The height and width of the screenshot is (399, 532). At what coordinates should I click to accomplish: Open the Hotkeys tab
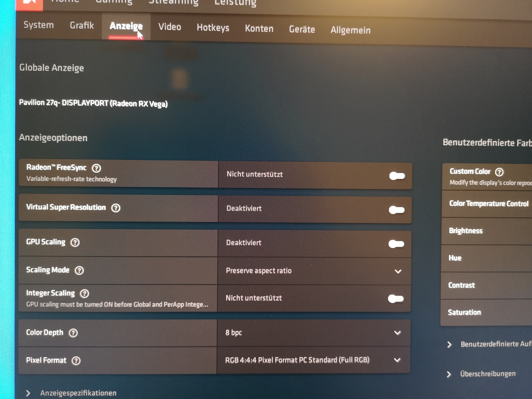[x=213, y=28]
